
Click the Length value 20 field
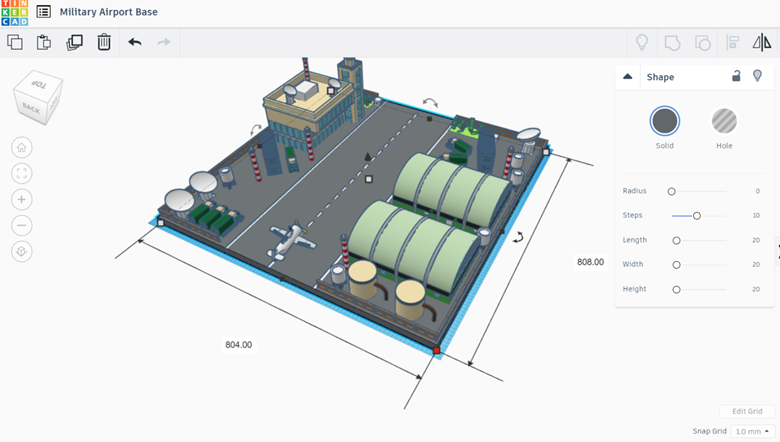tap(756, 240)
